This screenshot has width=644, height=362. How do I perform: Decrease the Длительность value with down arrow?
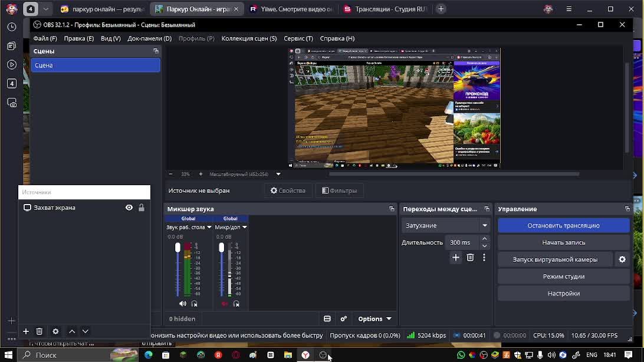point(485,246)
